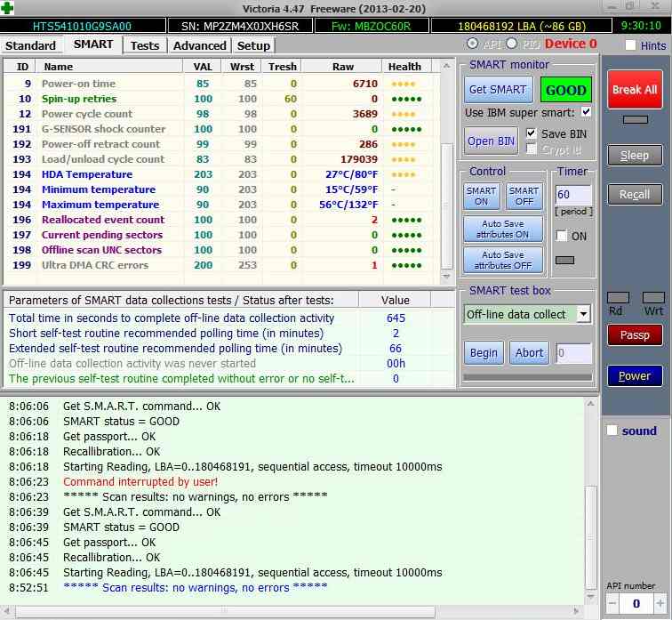
Task: Switch to the Tests tab
Action: pos(144,45)
